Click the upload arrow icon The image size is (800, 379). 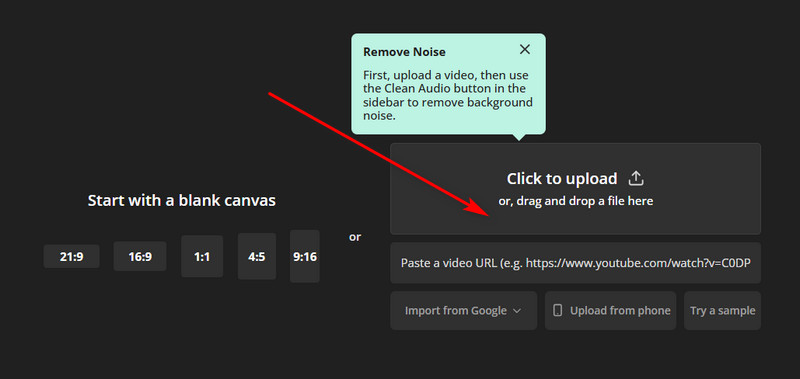point(636,178)
